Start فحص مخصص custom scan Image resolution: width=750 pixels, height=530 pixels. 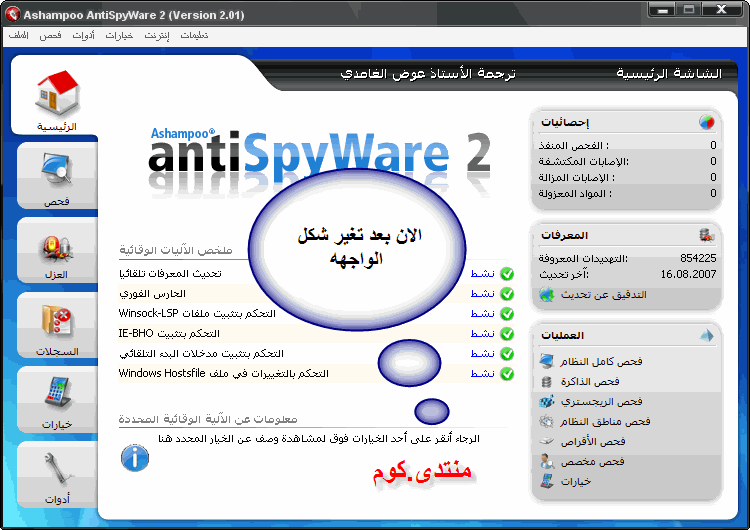(x=593, y=462)
